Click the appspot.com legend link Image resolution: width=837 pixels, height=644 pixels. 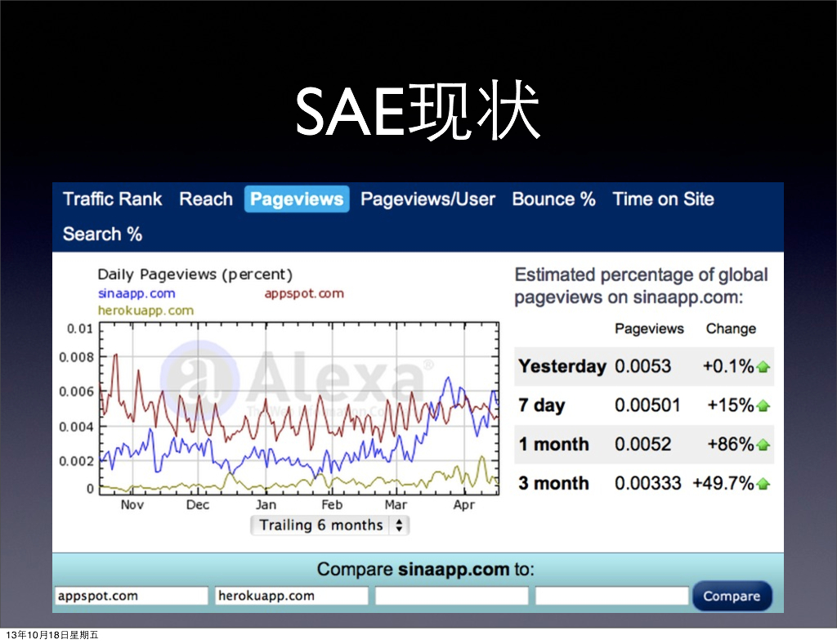click(304, 293)
